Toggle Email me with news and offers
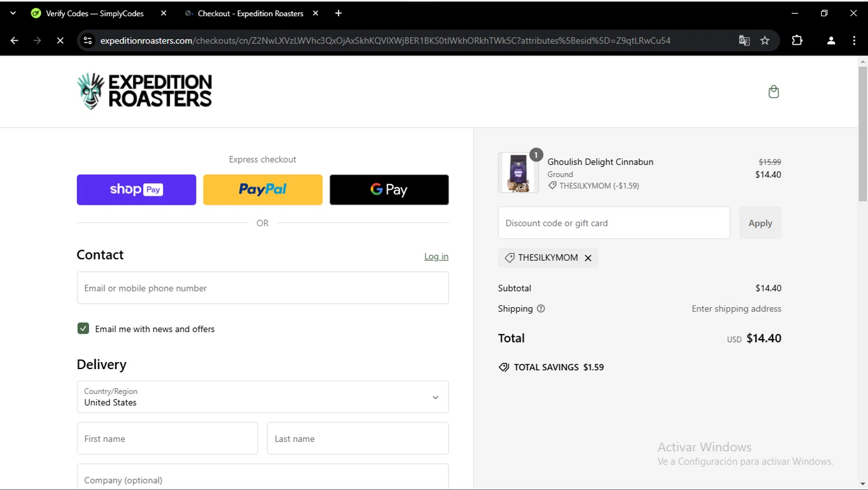This screenshot has height=490, width=868. (83, 329)
